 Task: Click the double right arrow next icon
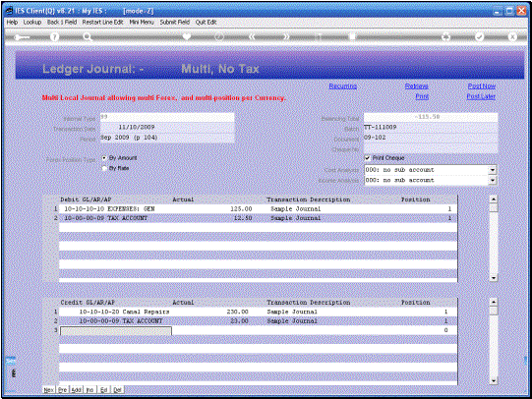coord(286,36)
